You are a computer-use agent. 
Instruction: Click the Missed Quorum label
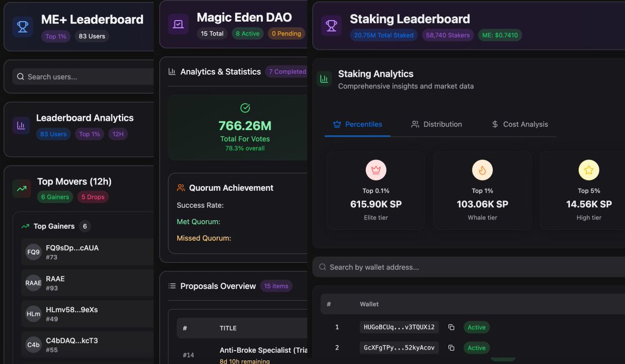coord(204,239)
